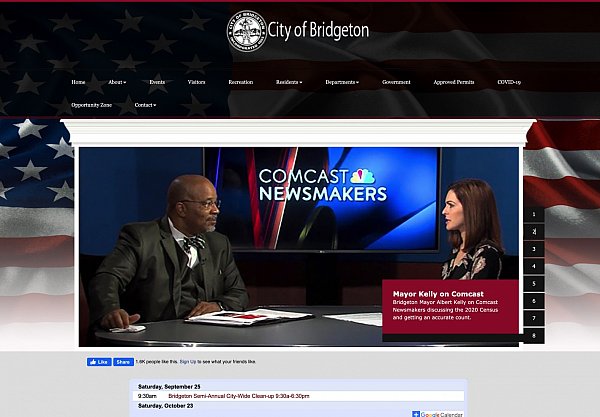The height and width of the screenshot is (417, 600).
Task: Click the Saturday, September 25 date heading
Action: 169,387
